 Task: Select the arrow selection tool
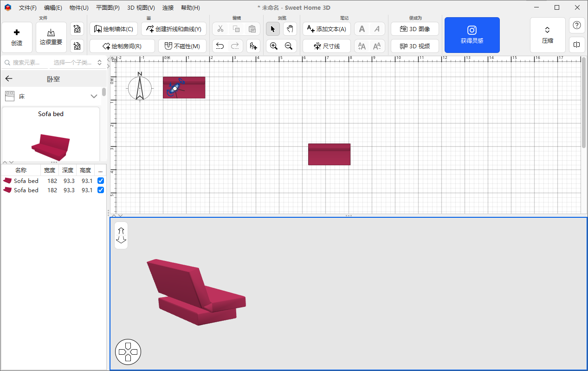[x=272, y=28]
